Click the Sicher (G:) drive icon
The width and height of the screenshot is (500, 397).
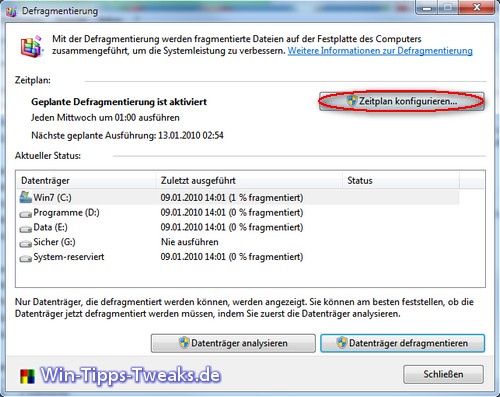tap(25, 243)
